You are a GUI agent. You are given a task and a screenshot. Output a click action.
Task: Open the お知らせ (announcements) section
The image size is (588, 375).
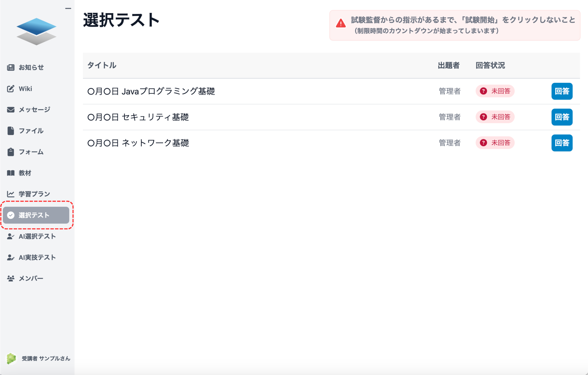click(31, 67)
